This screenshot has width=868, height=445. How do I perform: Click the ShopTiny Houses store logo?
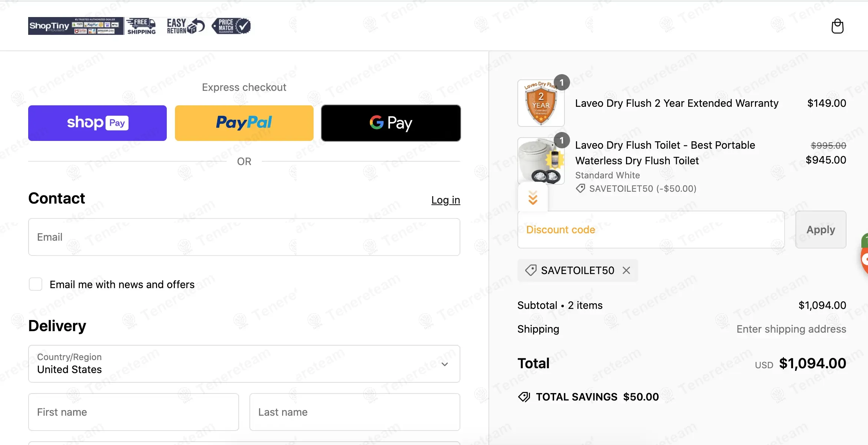[x=76, y=26]
